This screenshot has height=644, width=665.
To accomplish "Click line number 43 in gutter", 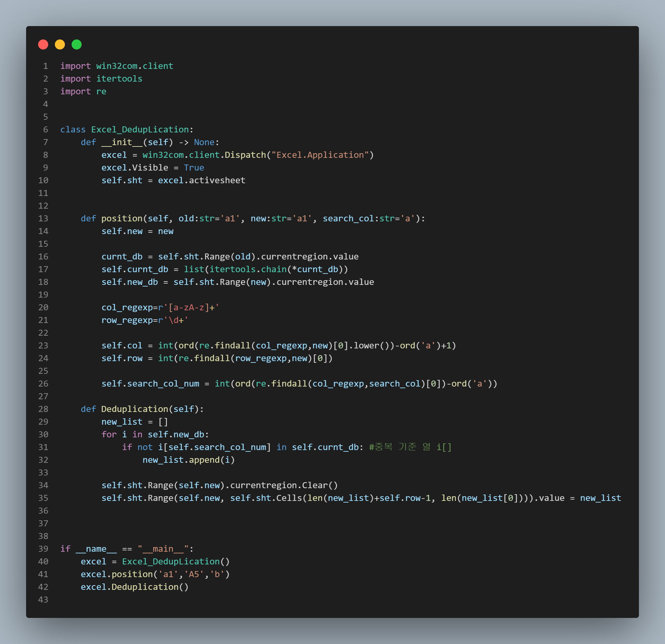I will [x=43, y=600].
